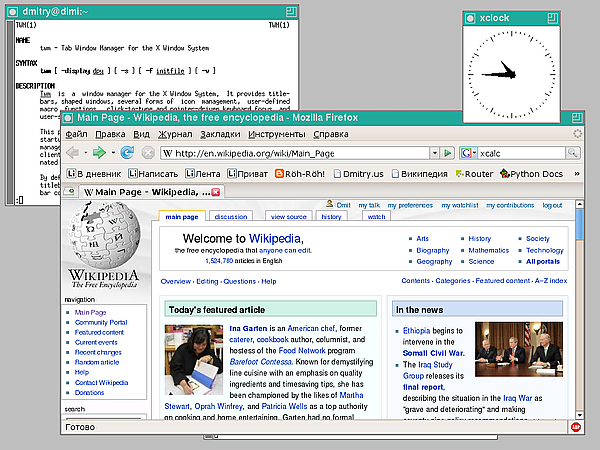
Task: Open the Инструменты menu
Action: 277,134
